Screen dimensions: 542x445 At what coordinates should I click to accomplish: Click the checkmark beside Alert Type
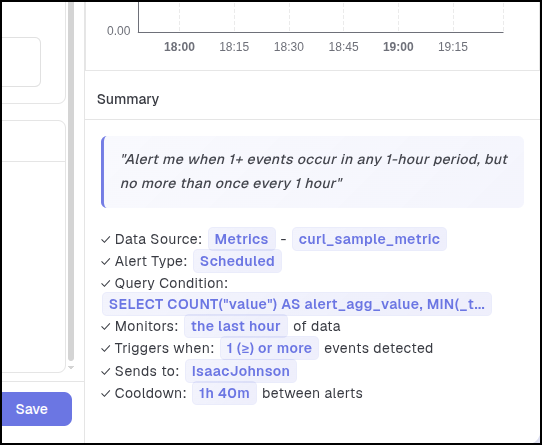pyautogui.click(x=105, y=261)
